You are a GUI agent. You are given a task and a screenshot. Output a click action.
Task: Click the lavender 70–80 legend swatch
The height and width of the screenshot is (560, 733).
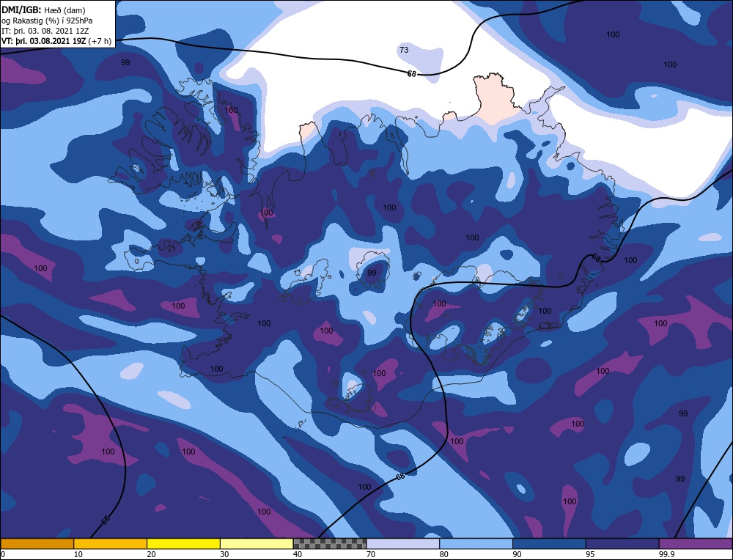click(403, 543)
